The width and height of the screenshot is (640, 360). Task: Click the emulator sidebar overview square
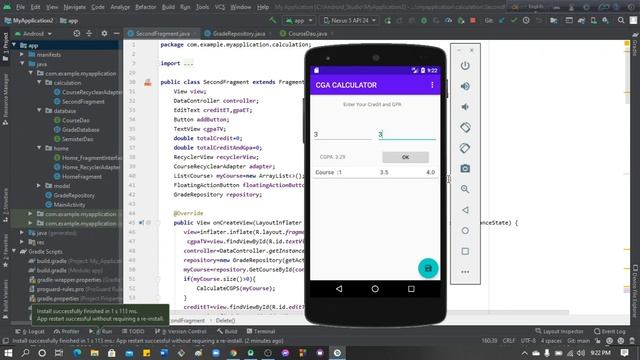(x=465, y=251)
